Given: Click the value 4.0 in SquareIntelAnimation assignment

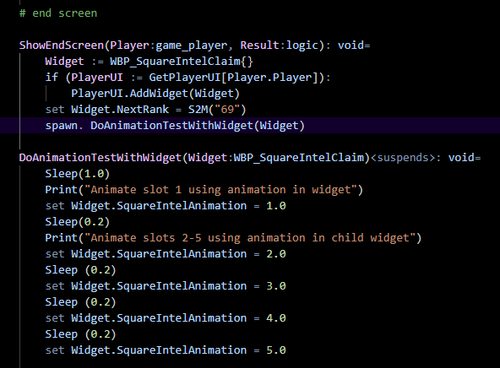Looking at the screenshot, I should pyautogui.click(x=276, y=318).
